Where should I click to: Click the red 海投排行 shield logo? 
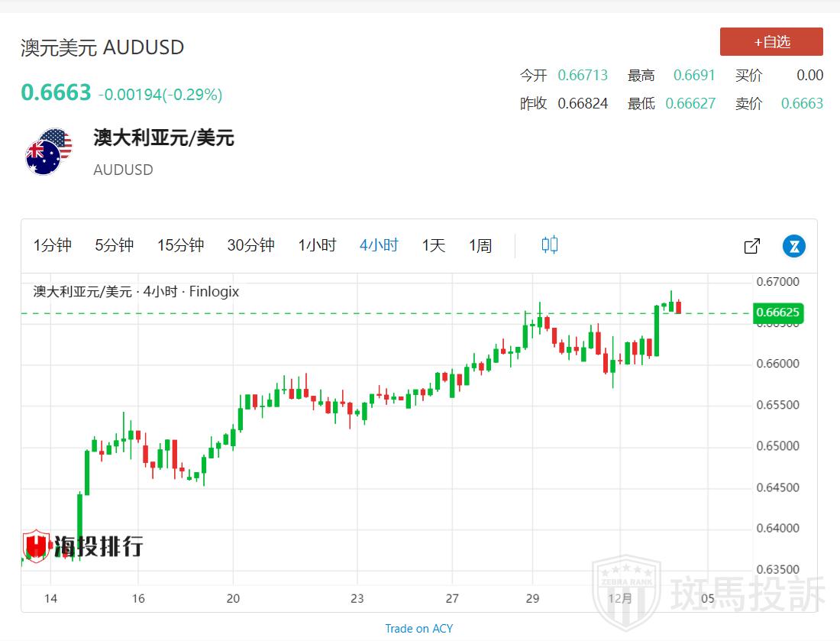point(36,546)
